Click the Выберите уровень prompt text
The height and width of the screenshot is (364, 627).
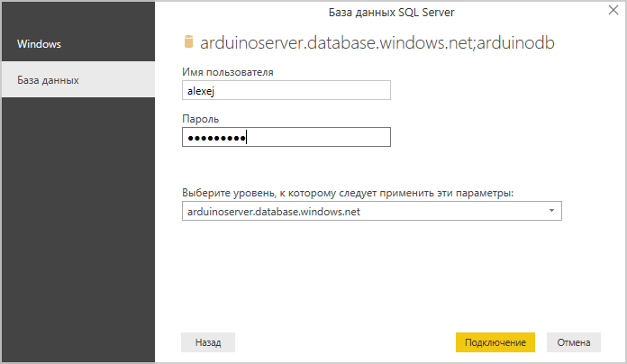pyautogui.click(x=348, y=193)
